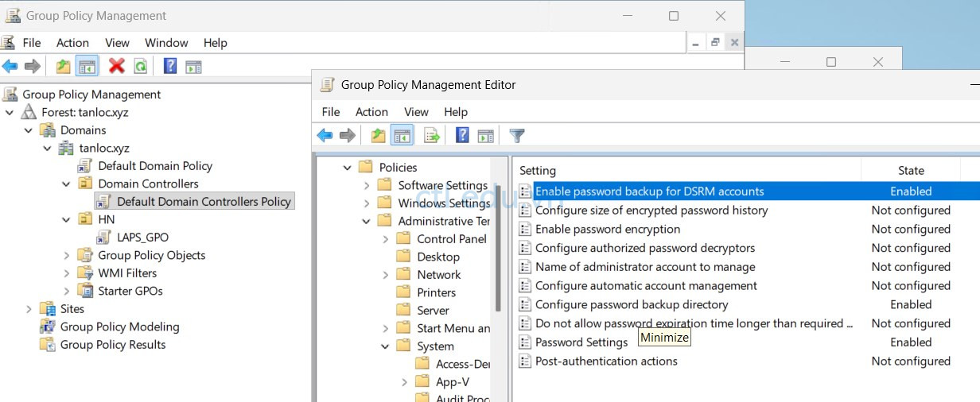Toggle console tree icon in Editor toolbar
This screenshot has height=402, width=980.
coord(402,136)
